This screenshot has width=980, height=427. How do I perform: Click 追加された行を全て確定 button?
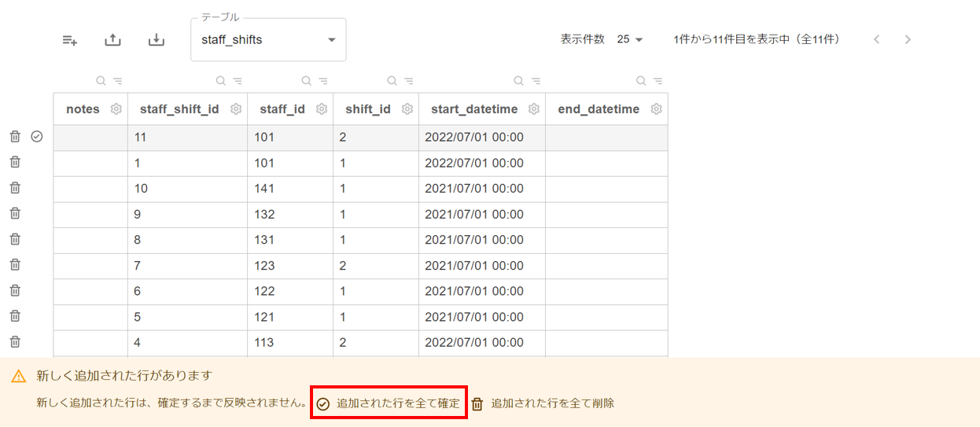pyautogui.click(x=389, y=403)
